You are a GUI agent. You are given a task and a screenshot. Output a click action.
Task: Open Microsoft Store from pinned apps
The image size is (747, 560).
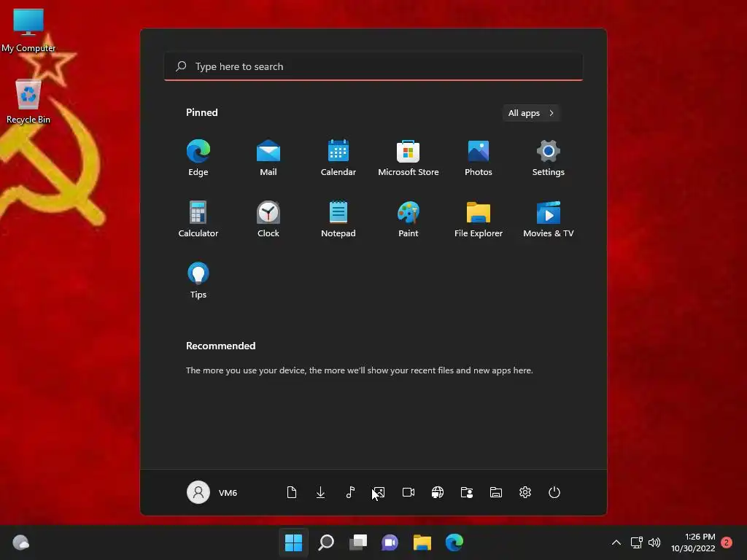point(409,158)
